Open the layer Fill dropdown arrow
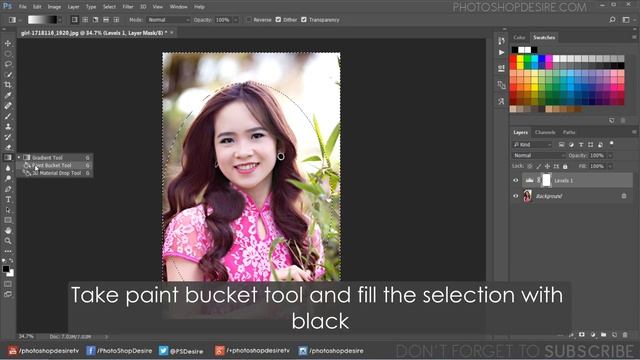Image resolution: width=640 pixels, height=360 pixels. (610, 167)
